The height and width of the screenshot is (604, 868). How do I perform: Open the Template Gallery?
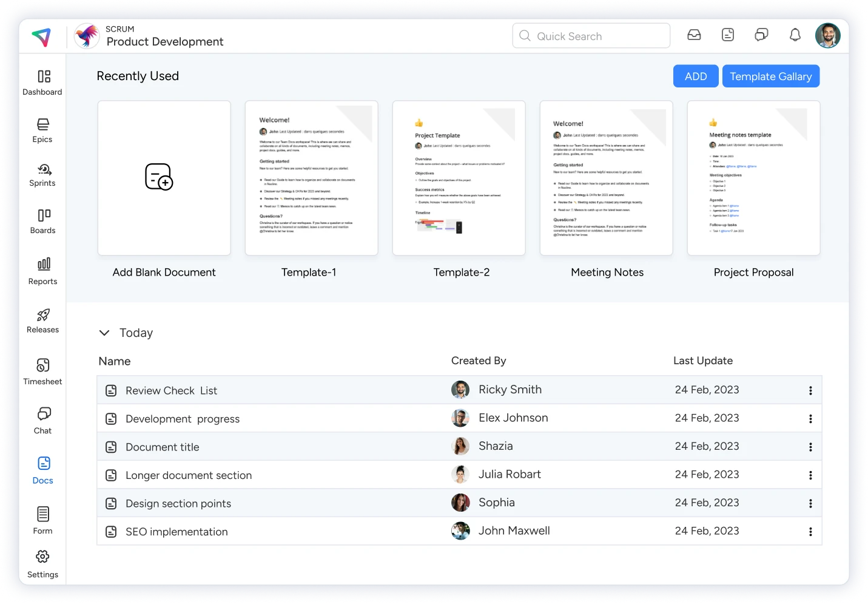click(771, 76)
